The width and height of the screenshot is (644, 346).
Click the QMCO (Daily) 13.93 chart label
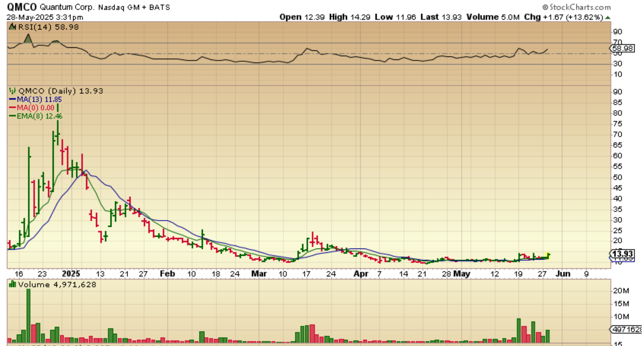[61, 91]
